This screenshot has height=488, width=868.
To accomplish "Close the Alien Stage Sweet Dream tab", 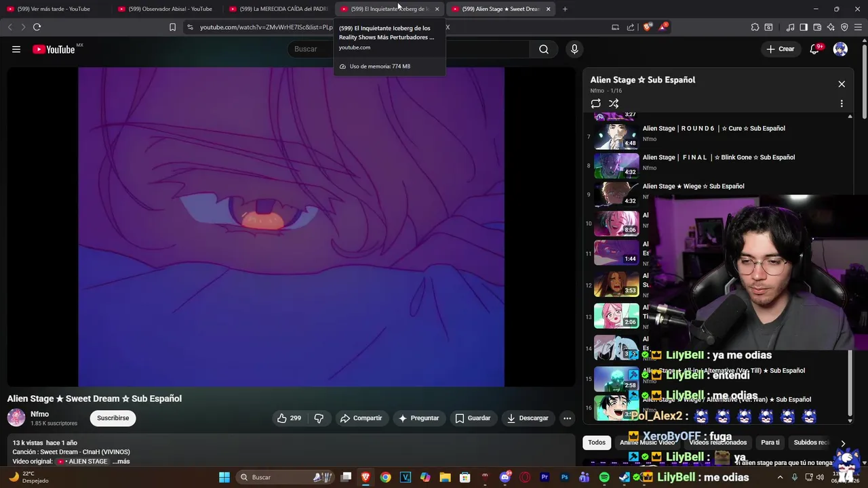I will click(x=548, y=9).
